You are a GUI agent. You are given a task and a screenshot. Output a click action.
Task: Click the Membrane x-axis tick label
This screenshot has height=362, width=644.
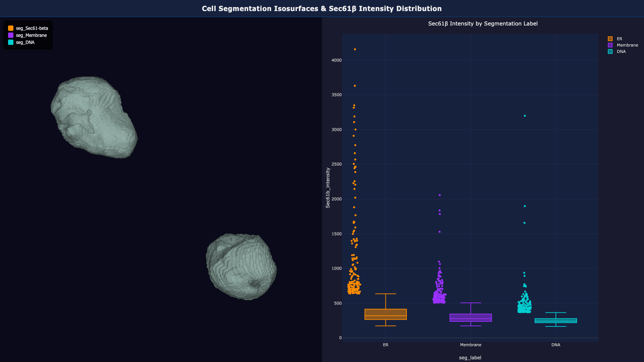coord(471,345)
